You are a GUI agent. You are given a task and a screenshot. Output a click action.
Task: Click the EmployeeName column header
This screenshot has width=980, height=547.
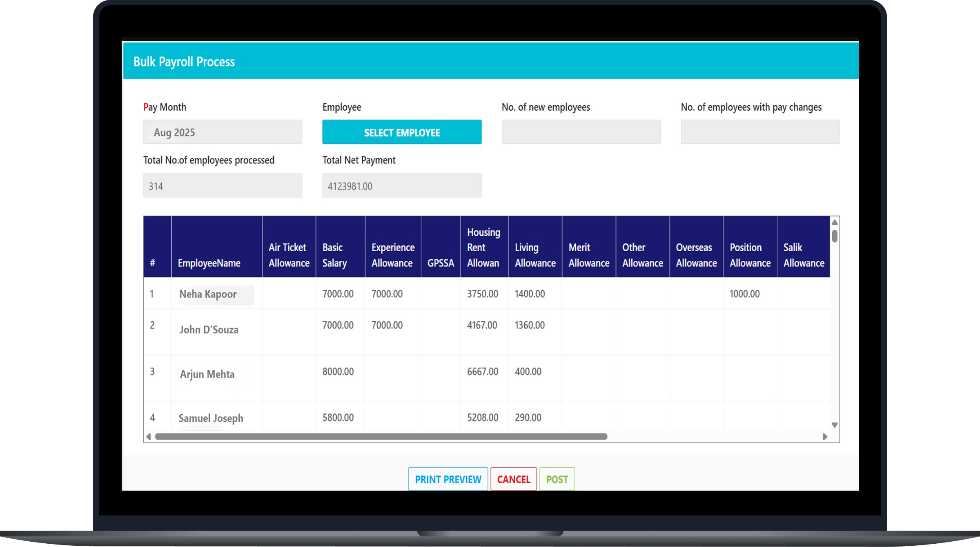coord(217,247)
